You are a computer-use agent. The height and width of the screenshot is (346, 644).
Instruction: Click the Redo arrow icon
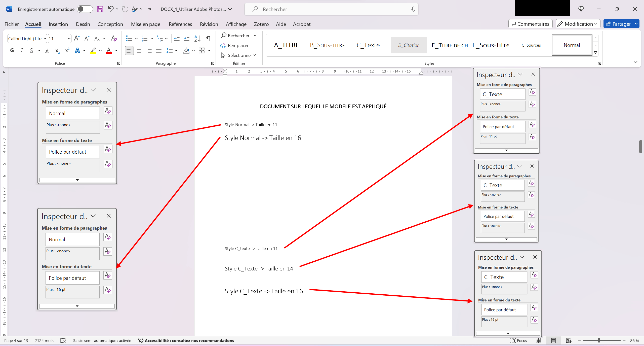[125, 9]
